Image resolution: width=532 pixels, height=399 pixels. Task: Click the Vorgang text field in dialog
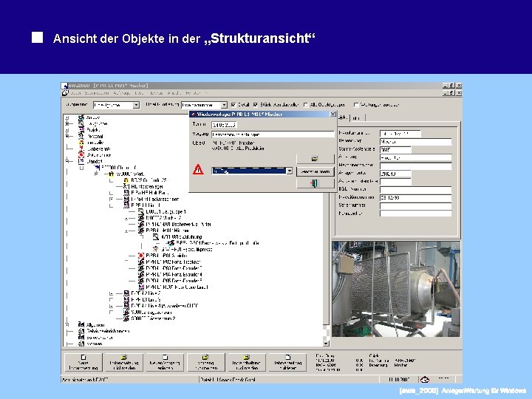coord(273,134)
